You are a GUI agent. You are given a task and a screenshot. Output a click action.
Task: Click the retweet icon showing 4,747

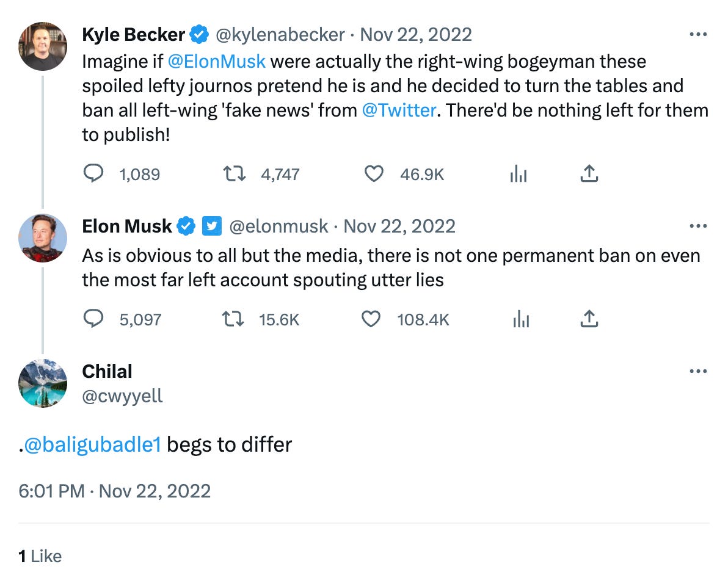233,174
